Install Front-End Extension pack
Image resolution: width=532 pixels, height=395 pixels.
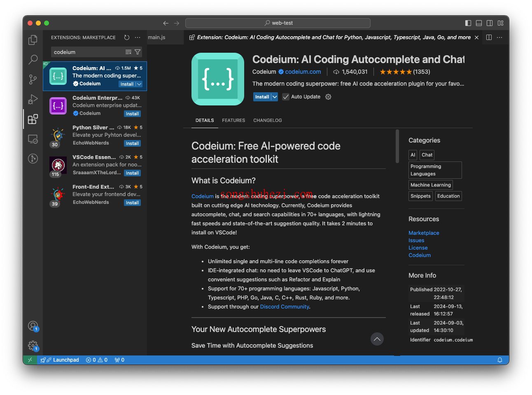click(x=132, y=203)
